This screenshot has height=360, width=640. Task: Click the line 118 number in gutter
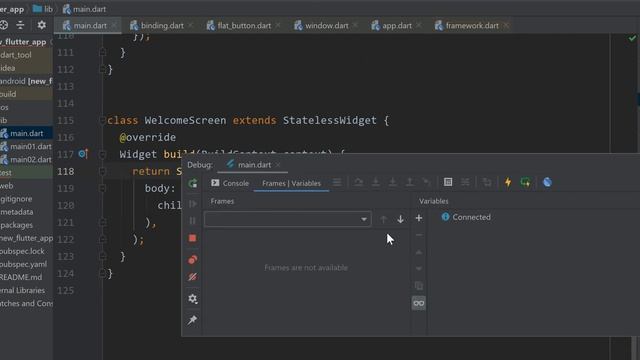tap(66, 171)
